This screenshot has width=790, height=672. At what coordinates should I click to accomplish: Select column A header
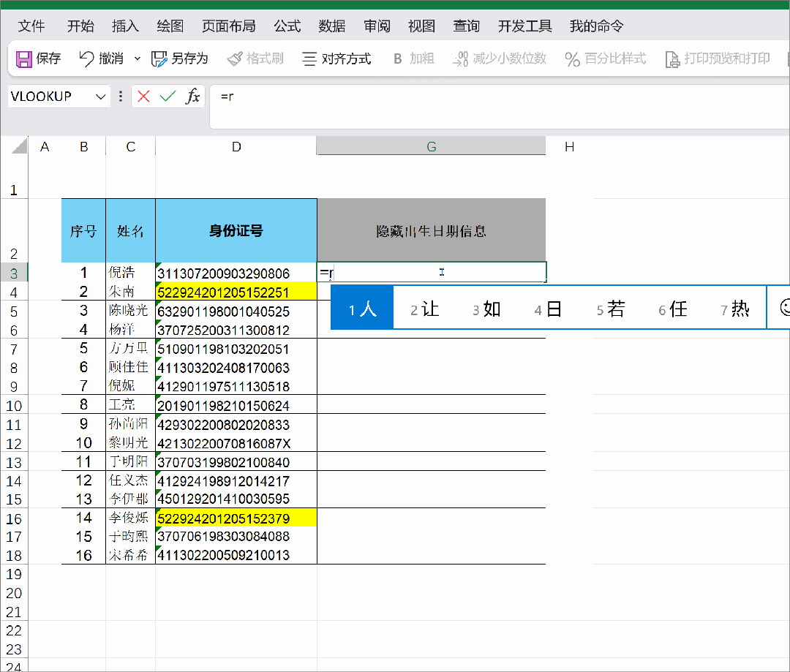pos(45,146)
